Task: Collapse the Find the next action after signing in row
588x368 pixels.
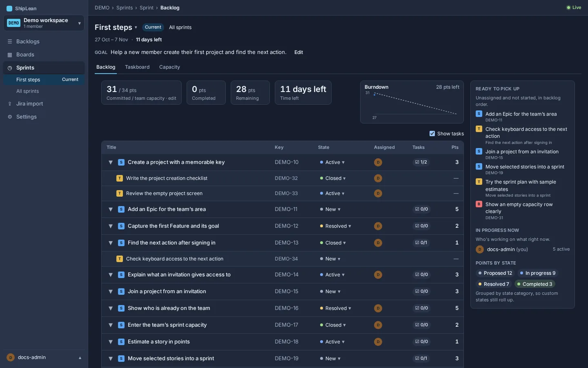Action: (x=111, y=243)
